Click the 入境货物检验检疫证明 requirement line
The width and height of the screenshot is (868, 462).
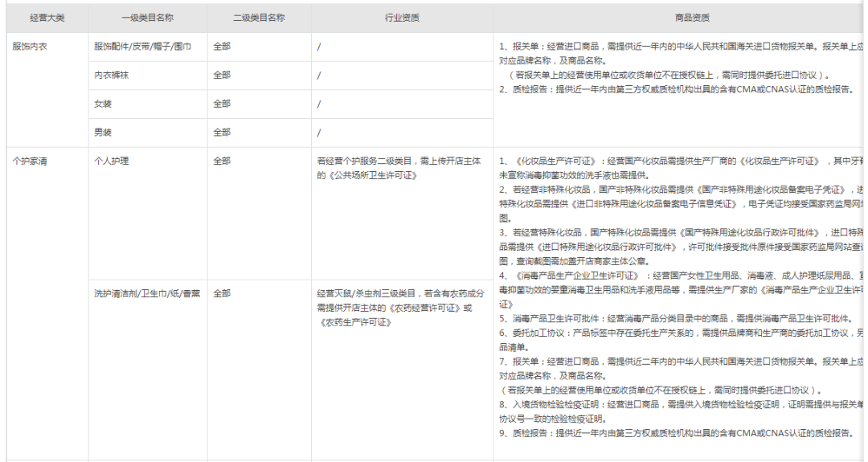pyautogui.click(x=681, y=411)
